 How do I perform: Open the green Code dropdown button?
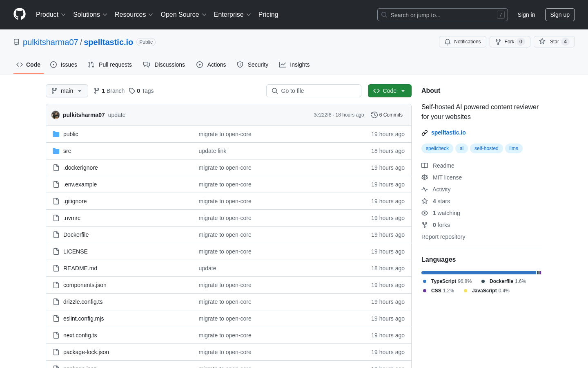click(390, 91)
